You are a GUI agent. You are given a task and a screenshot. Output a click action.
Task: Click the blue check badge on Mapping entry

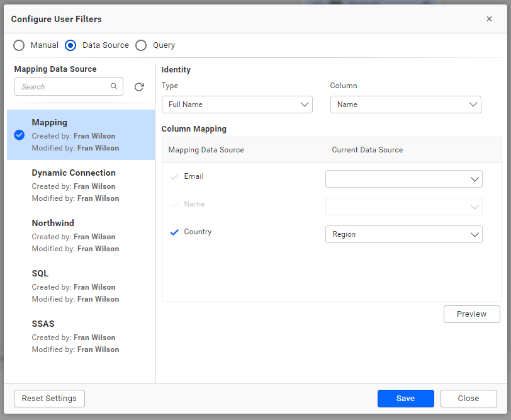pos(18,135)
